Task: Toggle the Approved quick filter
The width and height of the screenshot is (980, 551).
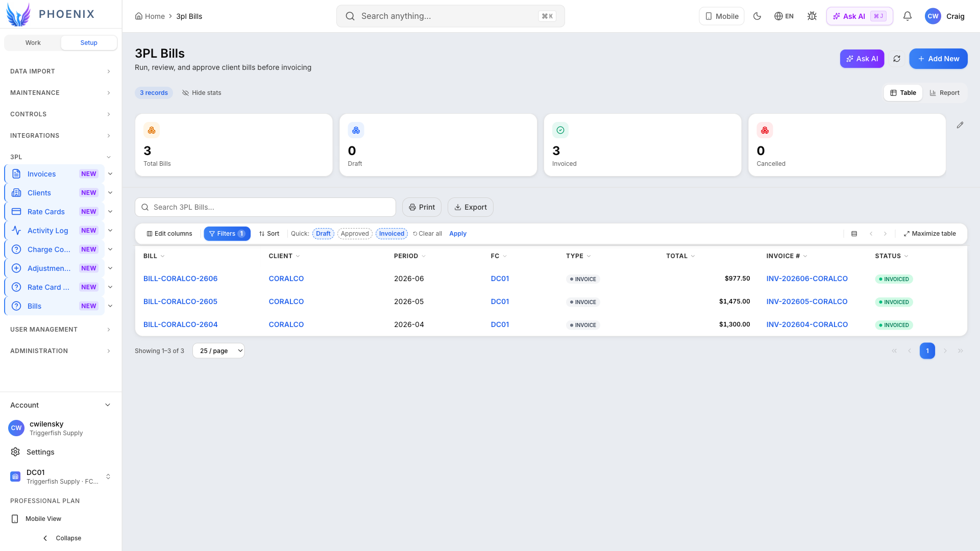Action: click(355, 234)
